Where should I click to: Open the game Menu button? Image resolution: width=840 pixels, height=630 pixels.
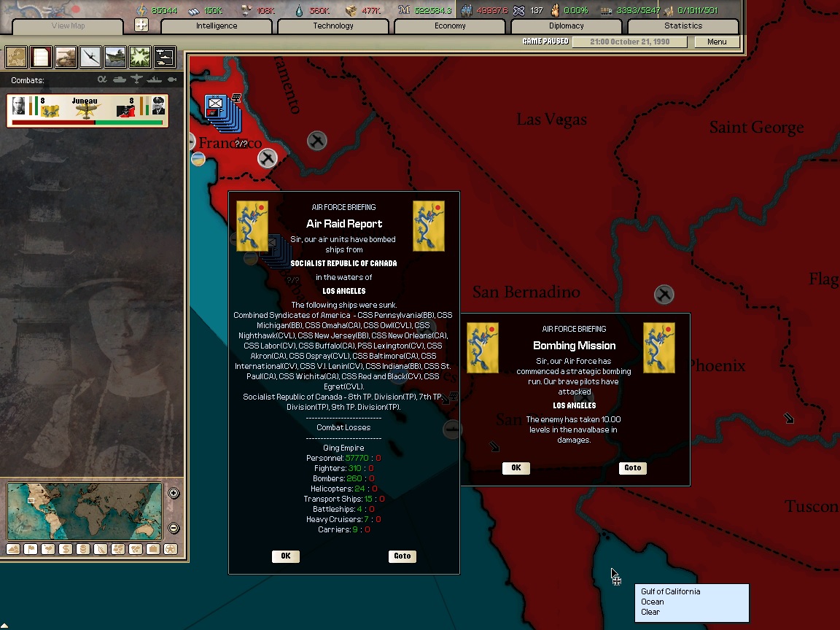pyautogui.click(x=717, y=42)
